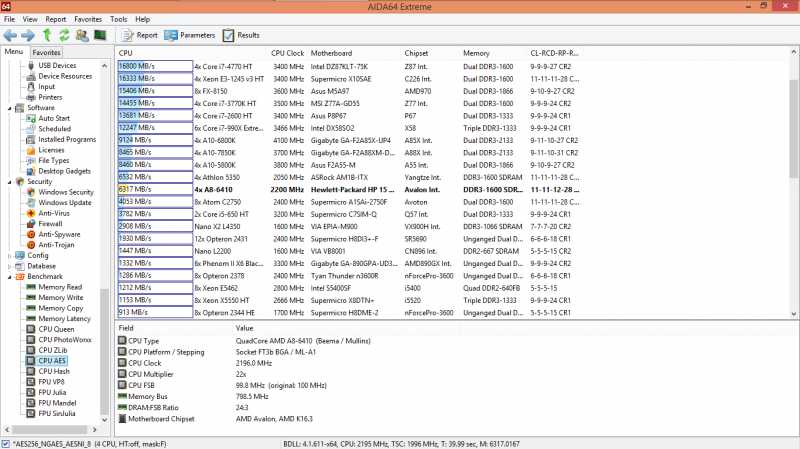Select Auto Start under Software

[x=54, y=118]
